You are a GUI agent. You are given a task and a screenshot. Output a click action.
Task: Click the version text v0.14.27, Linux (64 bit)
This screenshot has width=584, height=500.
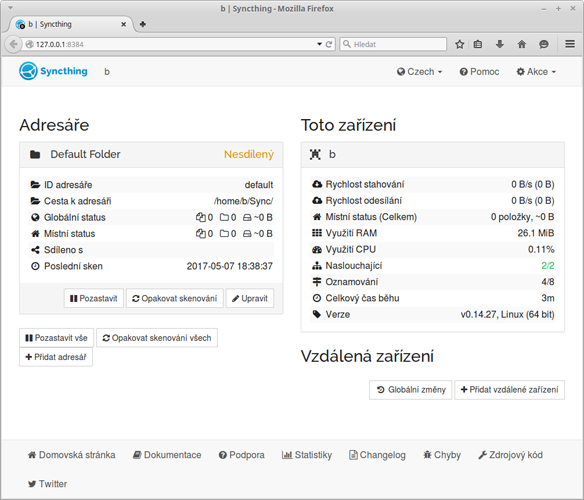(x=507, y=314)
